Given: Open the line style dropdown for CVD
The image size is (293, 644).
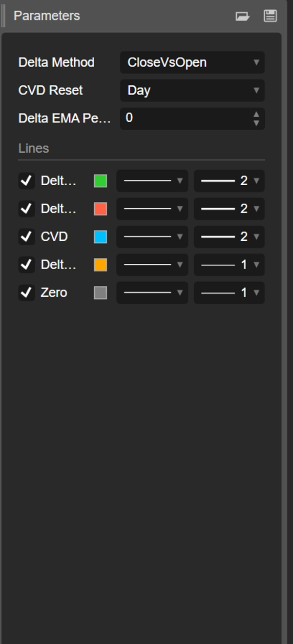Looking at the screenshot, I should point(150,237).
